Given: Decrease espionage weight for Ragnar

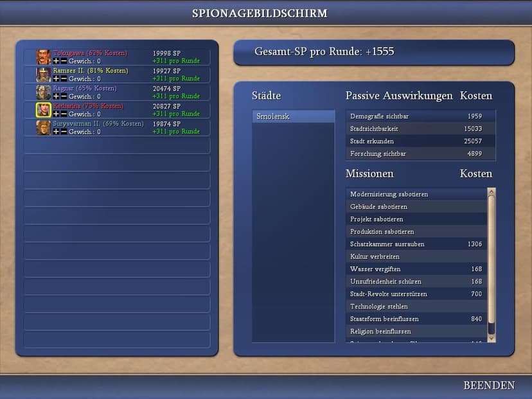Looking at the screenshot, I should [x=64, y=96].
